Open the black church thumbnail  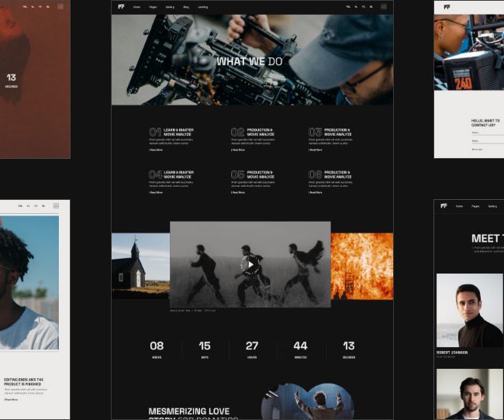click(x=140, y=267)
